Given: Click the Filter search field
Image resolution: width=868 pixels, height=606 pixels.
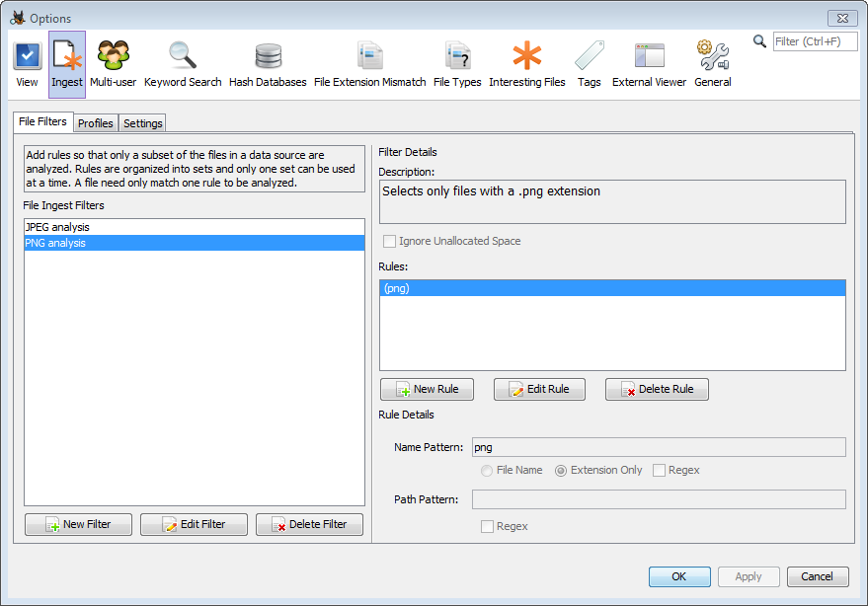Looking at the screenshot, I should (815, 41).
